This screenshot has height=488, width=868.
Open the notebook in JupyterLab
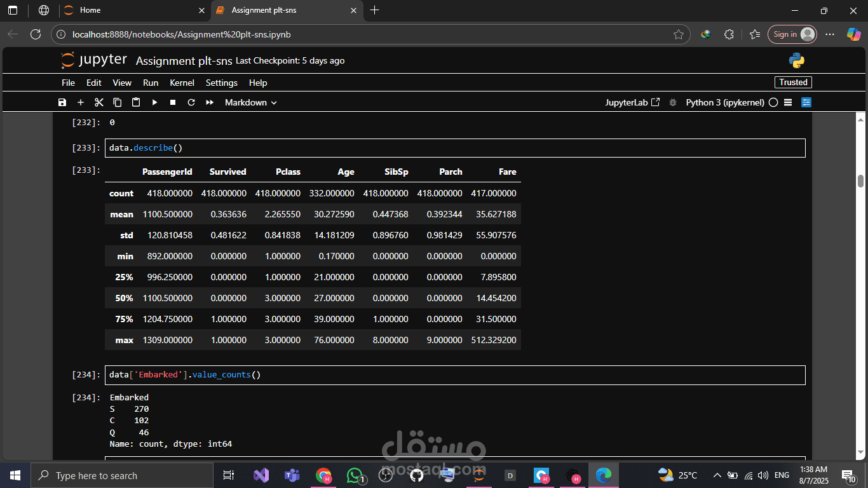[632, 102]
